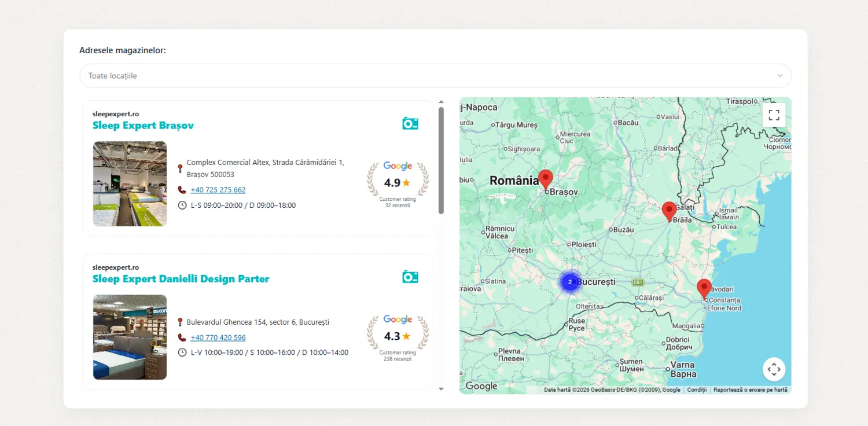868x426 pixels.
Task: Select the red map marker at Constanța
Action: click(704, 289)
